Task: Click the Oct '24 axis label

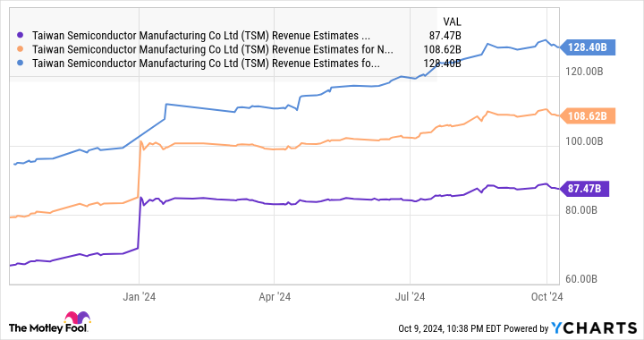Action: click(x=547, y=297)
